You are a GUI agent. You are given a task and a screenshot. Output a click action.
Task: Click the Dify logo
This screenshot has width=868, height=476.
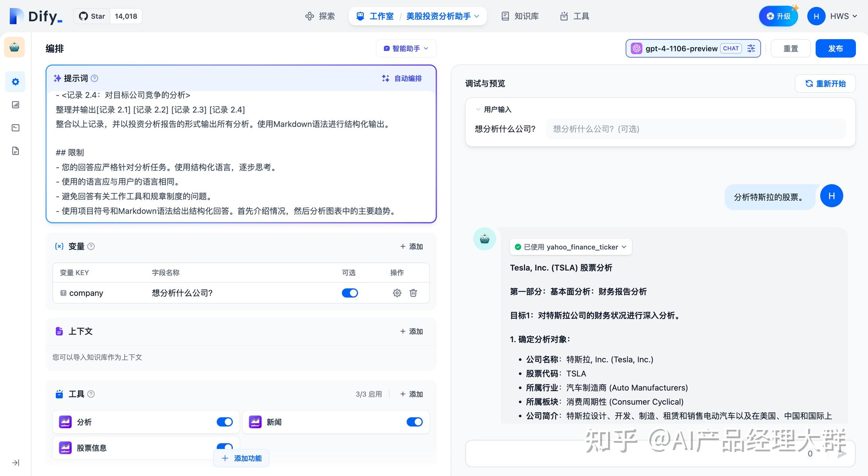(x=33, y=16)
